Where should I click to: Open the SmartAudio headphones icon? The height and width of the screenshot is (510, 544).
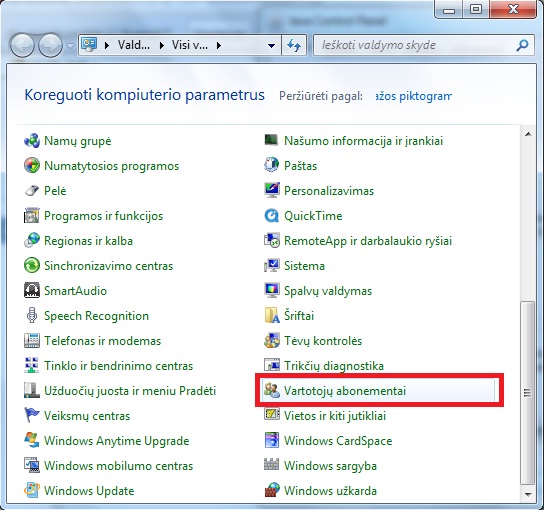tap(32, 291)
